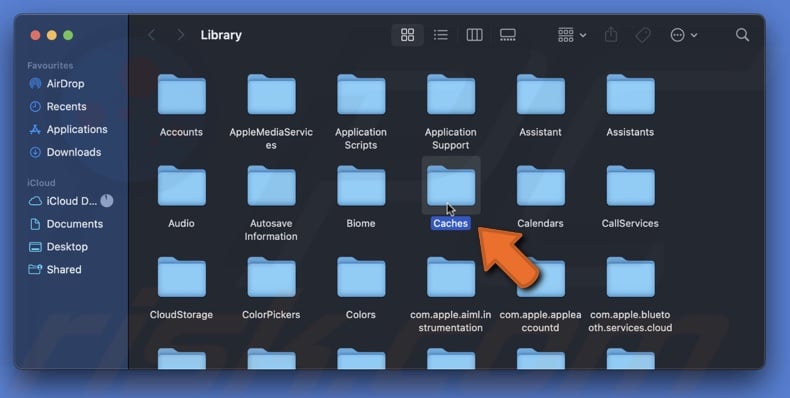Select the Application Scripts folder icon
Screen dimensions: 790x398
(361, 94)
